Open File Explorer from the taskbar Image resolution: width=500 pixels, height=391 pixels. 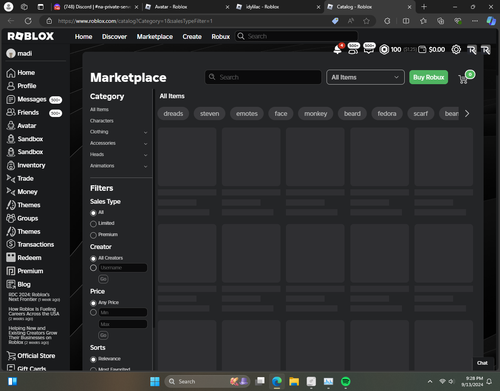coord(294,381)
